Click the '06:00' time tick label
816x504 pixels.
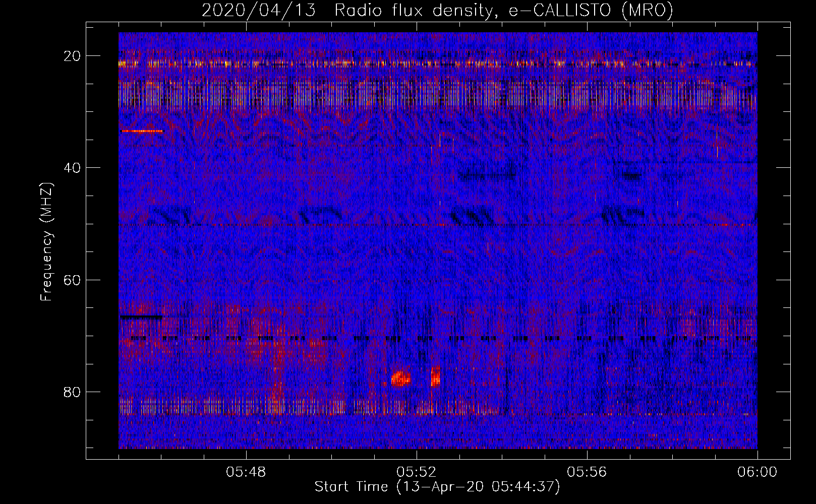(757, 472)
